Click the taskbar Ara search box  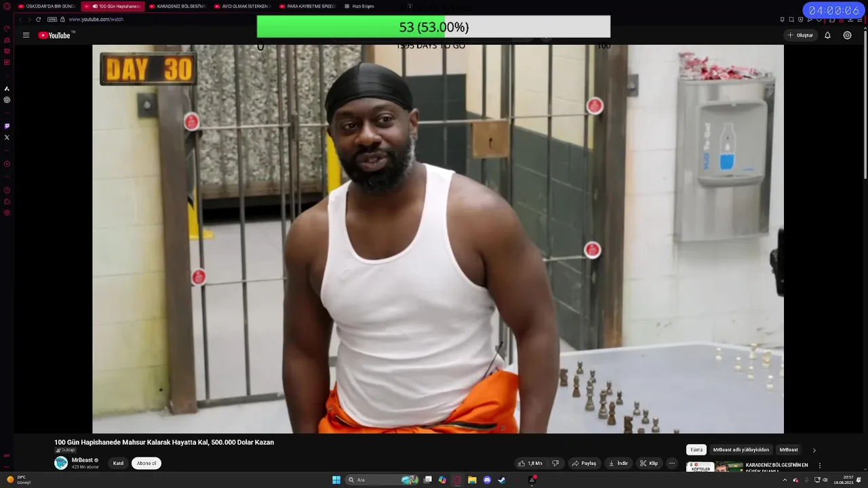click(383, 480)
